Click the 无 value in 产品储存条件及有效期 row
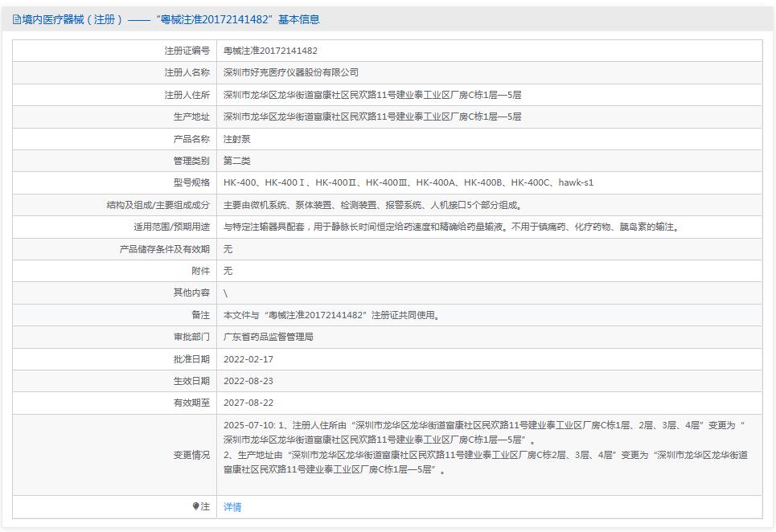 [228, 249]
